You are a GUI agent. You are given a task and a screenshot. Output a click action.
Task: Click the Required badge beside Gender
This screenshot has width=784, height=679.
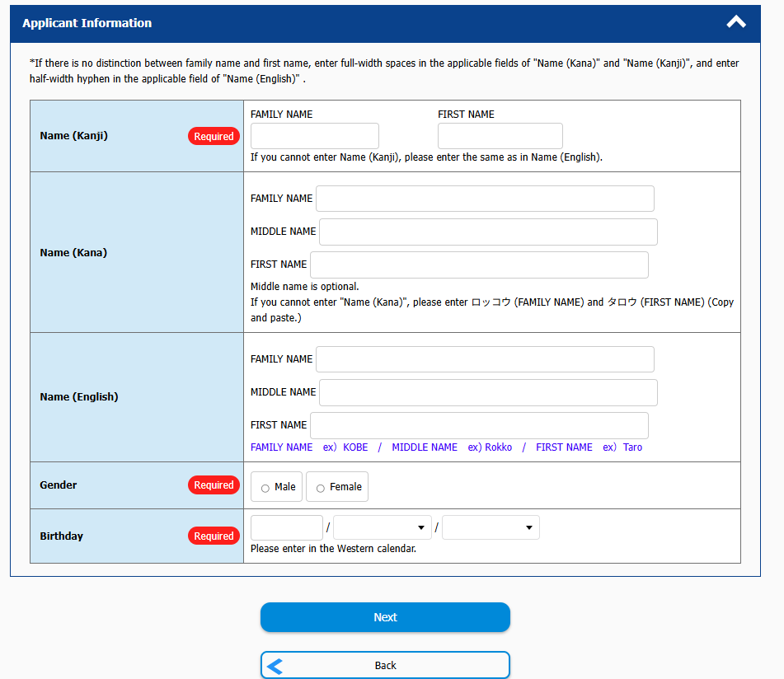point(214,485)
